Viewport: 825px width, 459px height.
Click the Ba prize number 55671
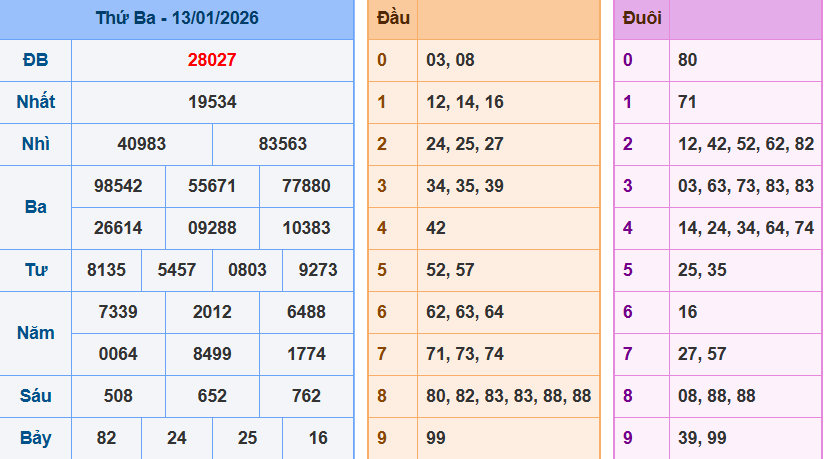coord(212,186)
